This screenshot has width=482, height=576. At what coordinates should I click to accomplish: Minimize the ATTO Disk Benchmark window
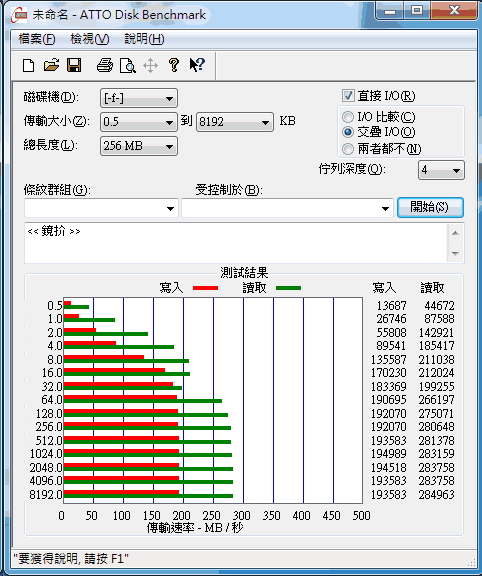coord(390,11)
